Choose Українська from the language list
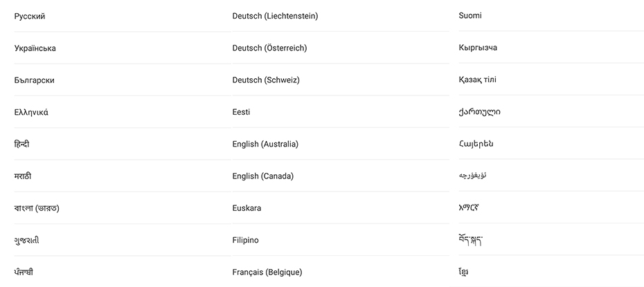This screenshot has width=644, height=287. (35, 48)
